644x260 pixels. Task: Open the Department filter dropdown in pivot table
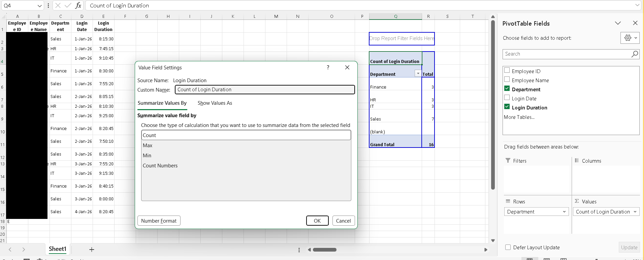tap(418, 74)
